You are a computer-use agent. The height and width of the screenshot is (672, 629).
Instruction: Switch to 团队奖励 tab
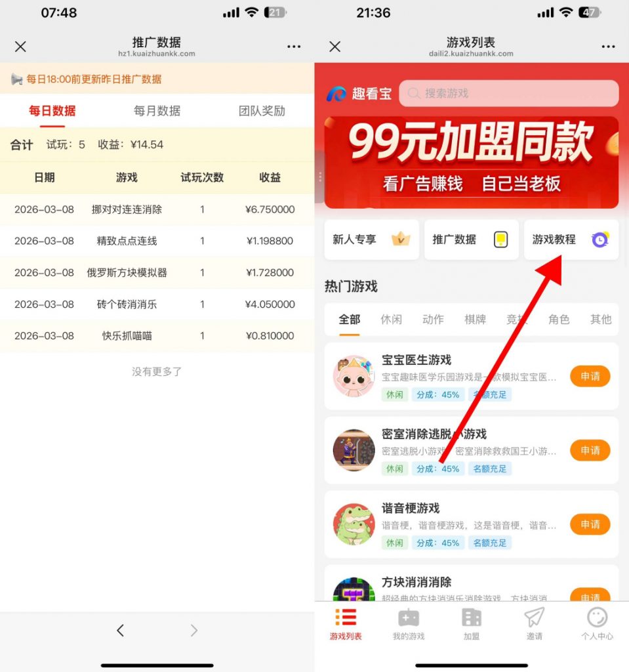tap(262, 111)
